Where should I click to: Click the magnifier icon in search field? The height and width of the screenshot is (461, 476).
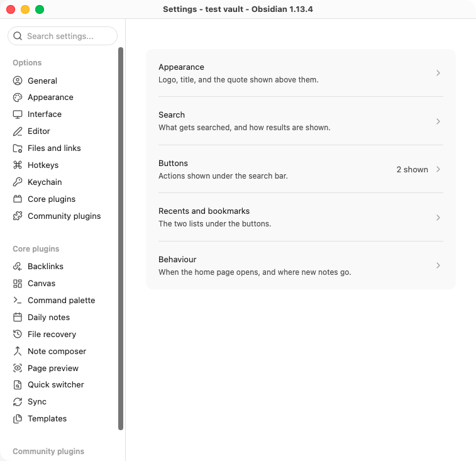click(x=18, y=36)
